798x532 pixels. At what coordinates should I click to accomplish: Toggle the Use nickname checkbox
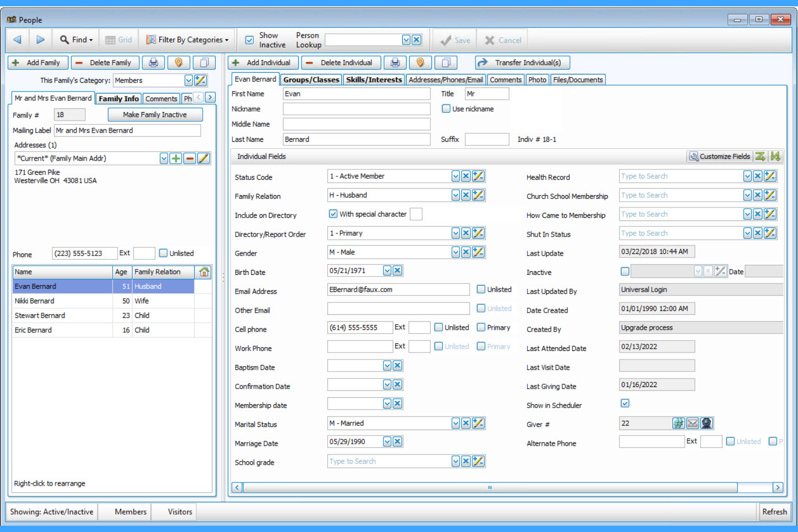point(446,108)
